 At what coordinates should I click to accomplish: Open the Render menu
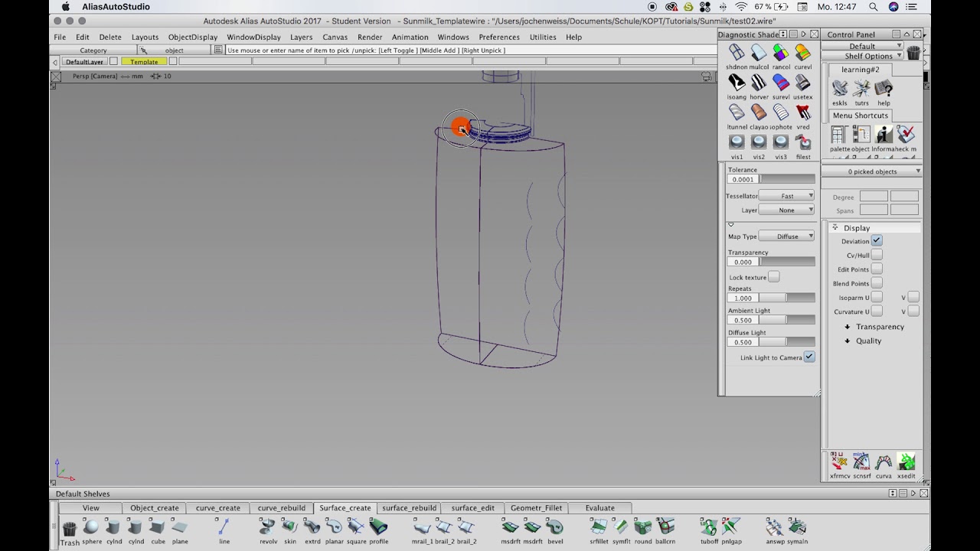tap(370, 37)
